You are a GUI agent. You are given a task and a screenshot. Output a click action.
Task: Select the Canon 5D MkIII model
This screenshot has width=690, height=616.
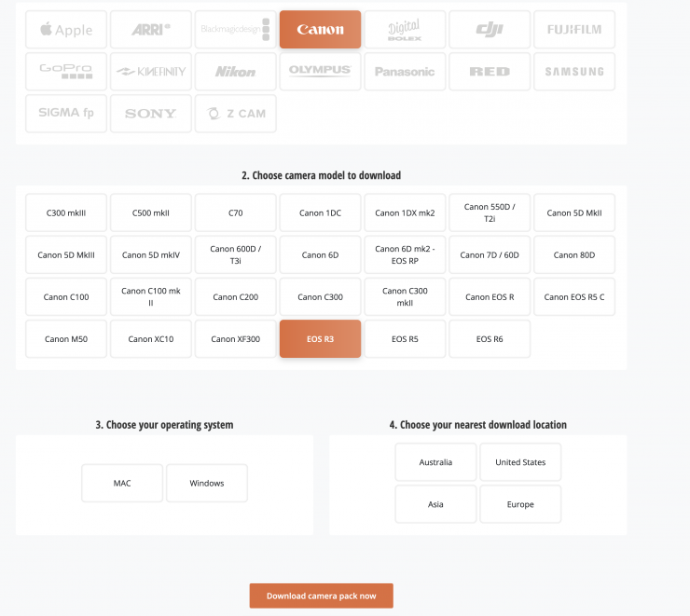coord(66,255)
